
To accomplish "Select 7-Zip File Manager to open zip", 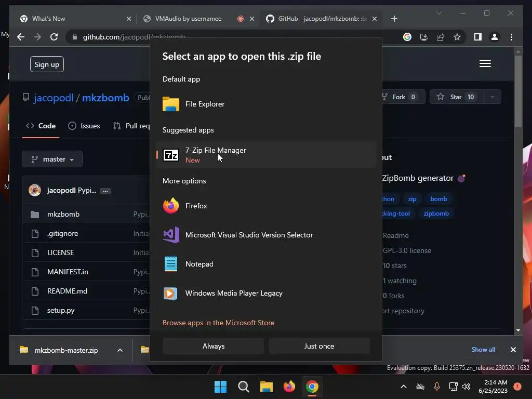I will 266,155.
